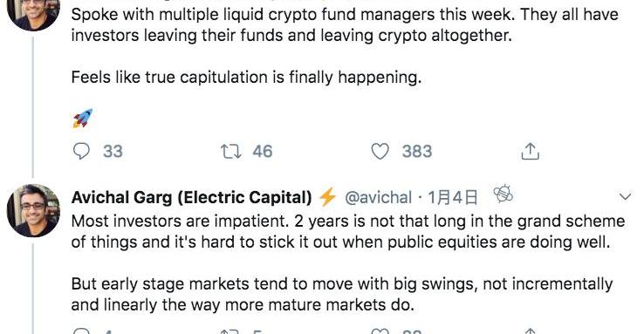
Task: Click the first tweet's profile avatar
Action: (34, 14)
